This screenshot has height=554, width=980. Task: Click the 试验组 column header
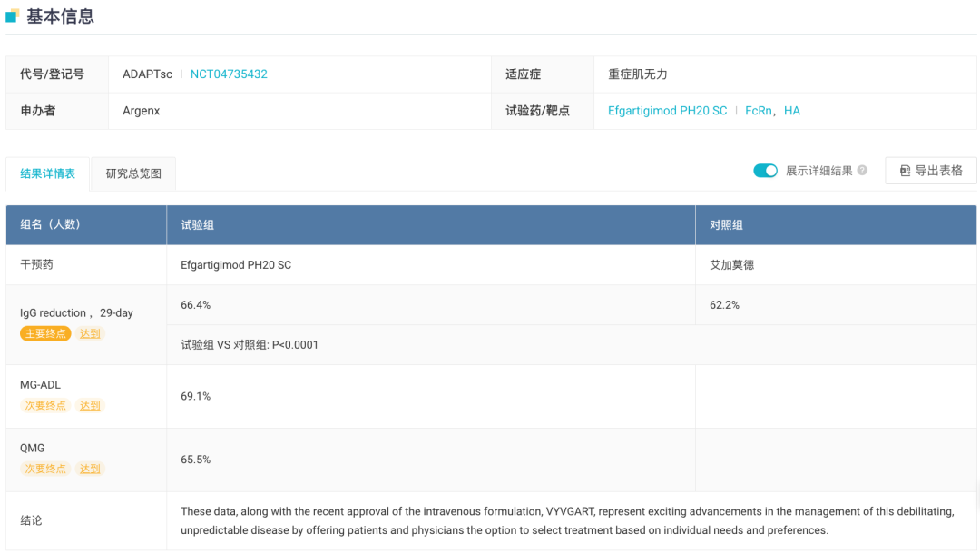point(198,224)
